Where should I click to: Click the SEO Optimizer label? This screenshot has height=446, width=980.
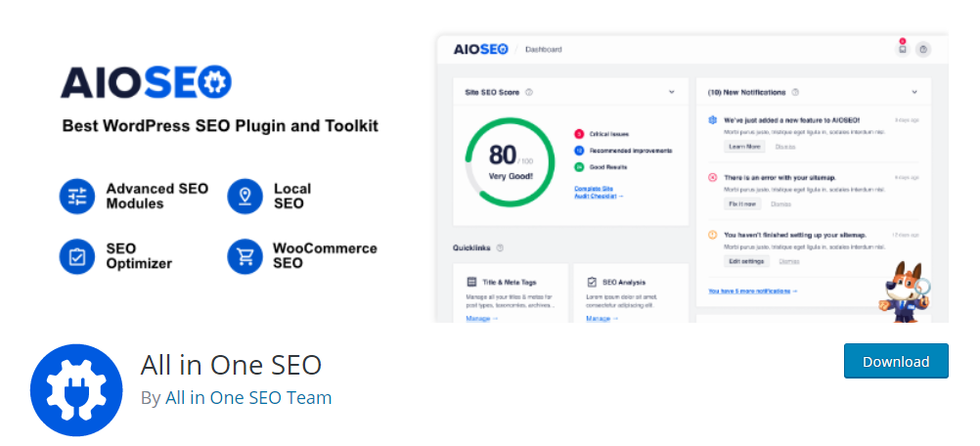pos(139,256)
